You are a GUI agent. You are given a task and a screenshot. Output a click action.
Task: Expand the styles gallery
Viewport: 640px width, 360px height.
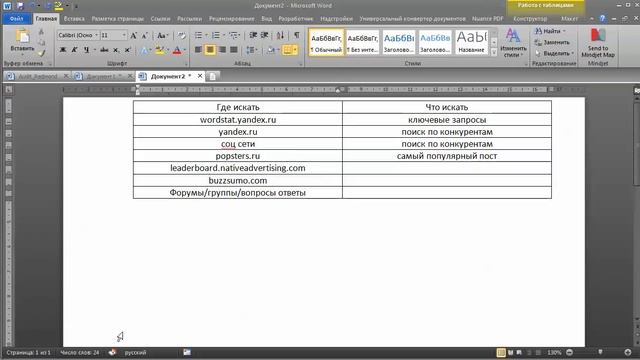click(x=494, y=52)
